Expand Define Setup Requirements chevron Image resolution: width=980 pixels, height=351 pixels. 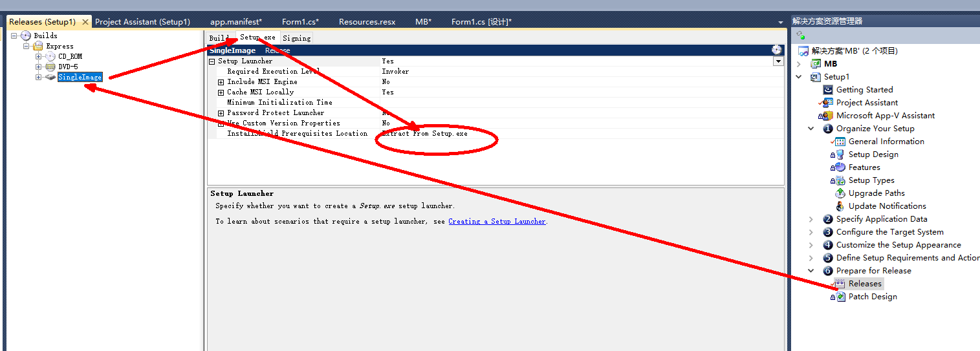(x=811, y=257)
